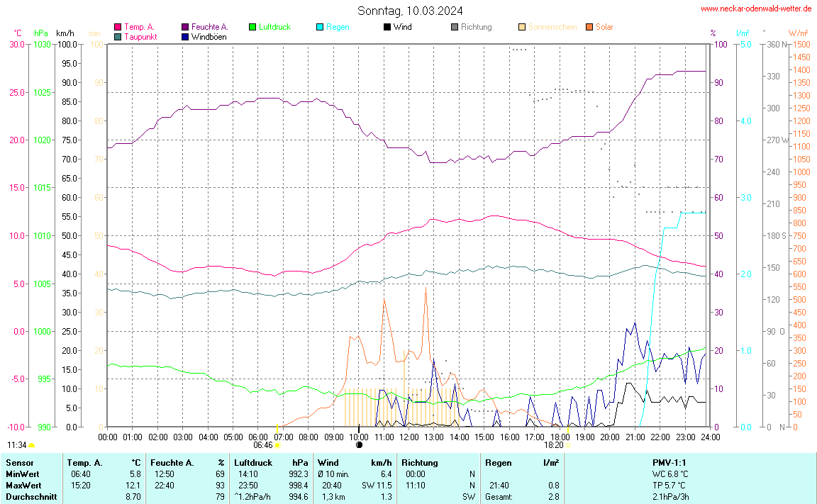817x504 pixels.
Task: Click the sunrise sun icon beside 06:46
Action: coord(277,445)
